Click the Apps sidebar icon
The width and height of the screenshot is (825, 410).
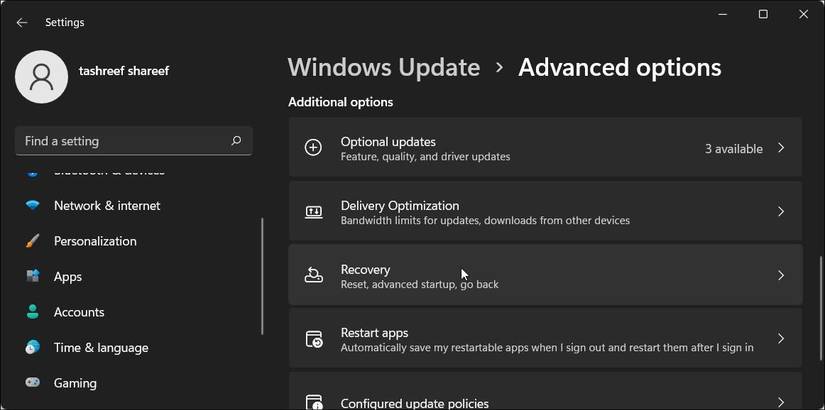(x=33, y=276)
